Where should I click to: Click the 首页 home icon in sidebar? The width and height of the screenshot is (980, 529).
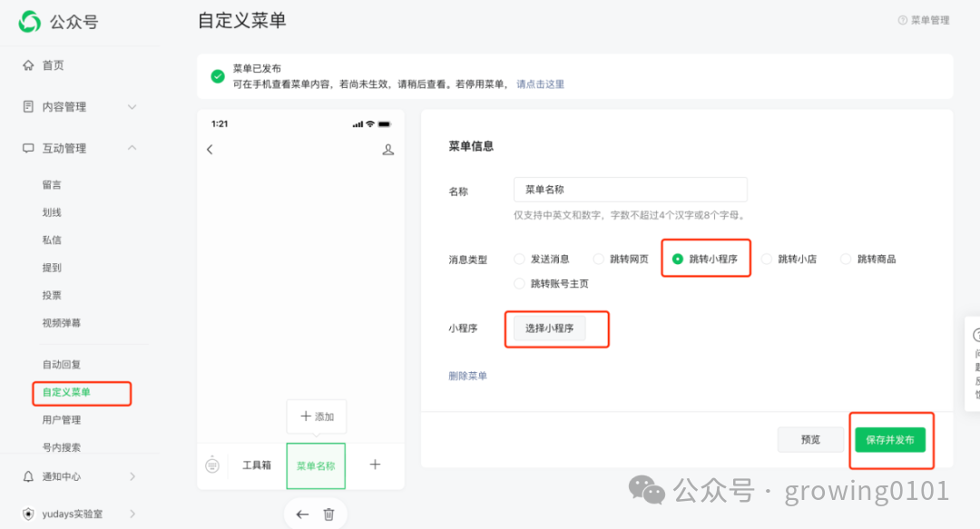tap(28, 64)
